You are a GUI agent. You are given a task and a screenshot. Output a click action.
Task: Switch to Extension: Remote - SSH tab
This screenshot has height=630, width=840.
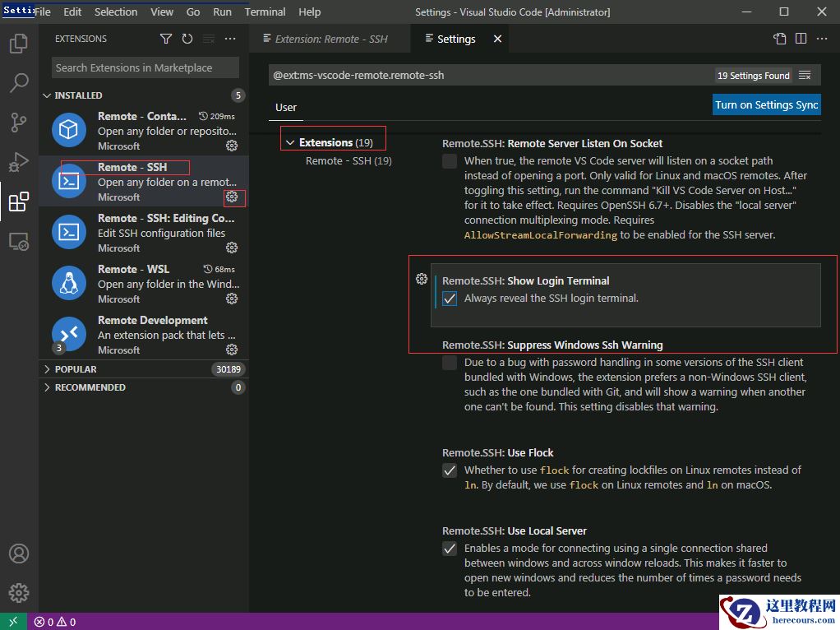(330, 39)
